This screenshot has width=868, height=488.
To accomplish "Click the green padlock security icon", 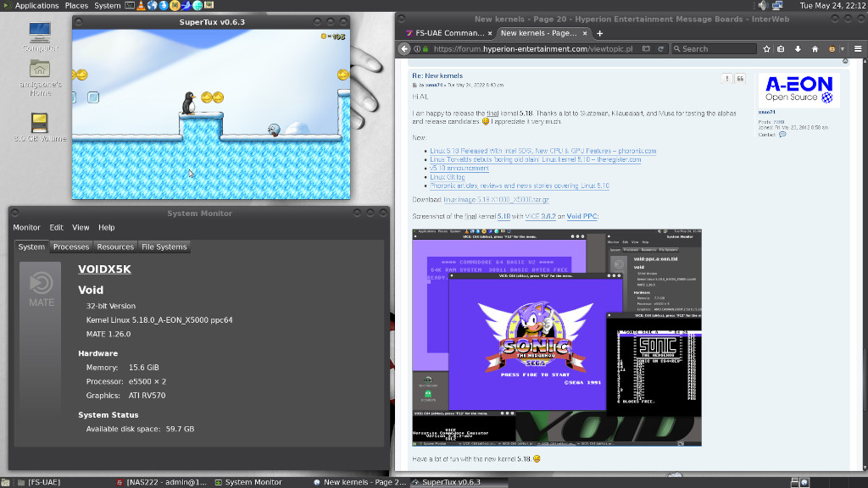I will [426, 49].
